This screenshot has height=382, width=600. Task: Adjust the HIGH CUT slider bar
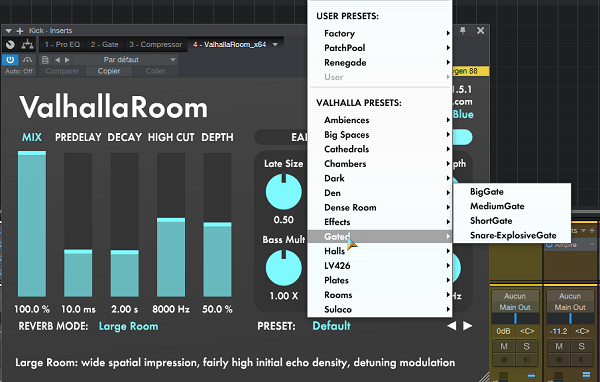click(171, 224)
